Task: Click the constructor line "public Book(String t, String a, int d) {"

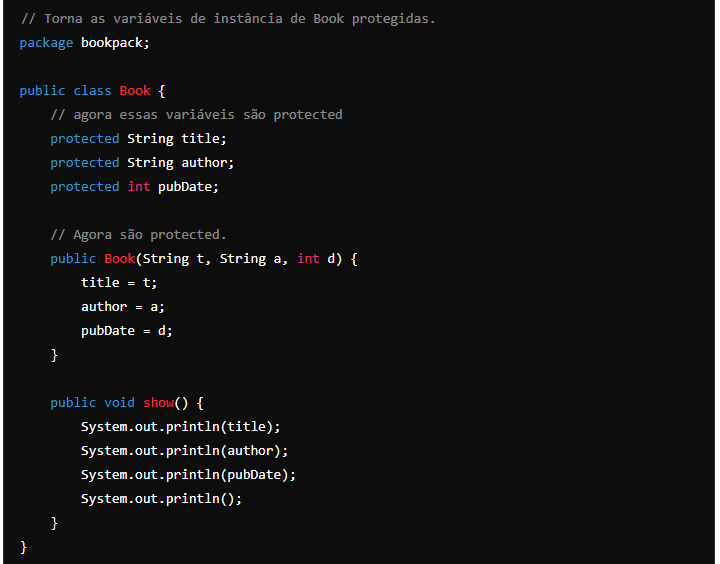Action: click(204, 259)
